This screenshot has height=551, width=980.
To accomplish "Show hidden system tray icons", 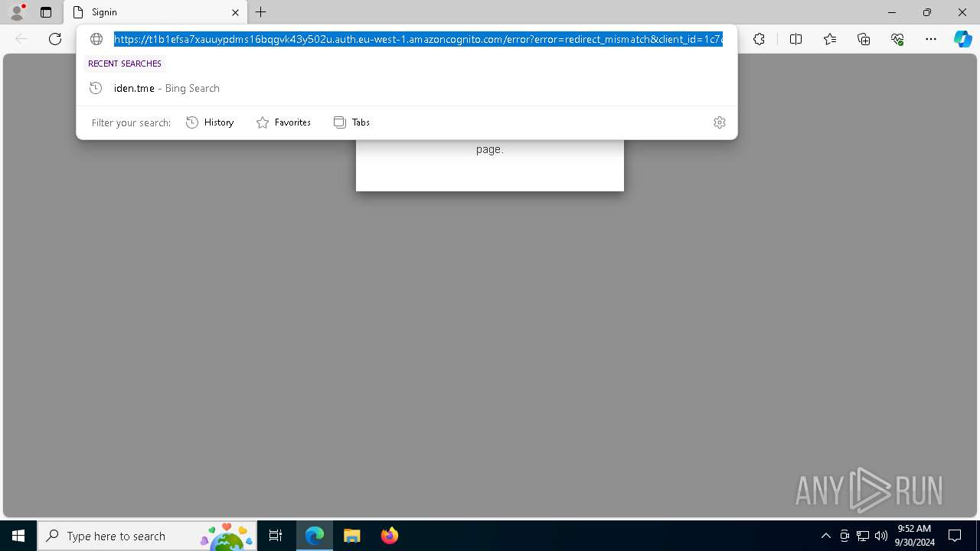I will coord(825,536).
